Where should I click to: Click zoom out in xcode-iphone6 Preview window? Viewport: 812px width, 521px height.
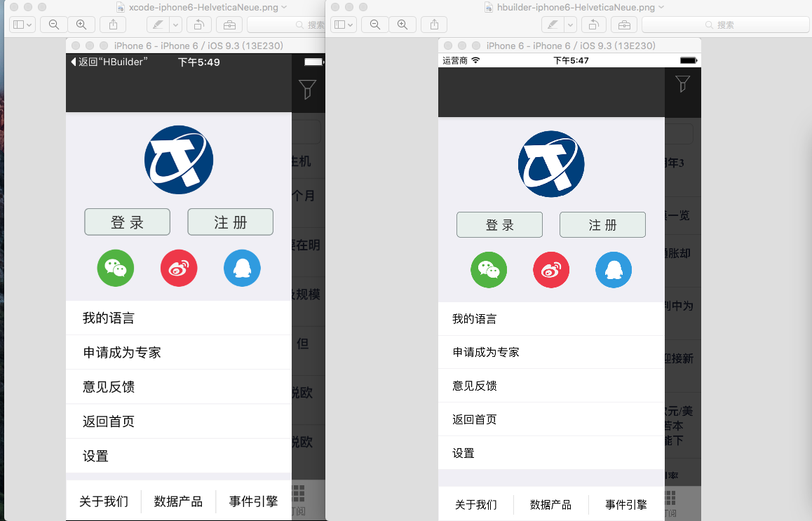(x=54, y=25)
